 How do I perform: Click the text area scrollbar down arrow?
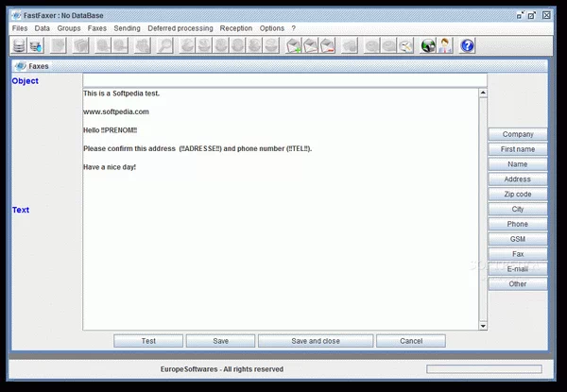pyautogui.click(x=483, y=326)
